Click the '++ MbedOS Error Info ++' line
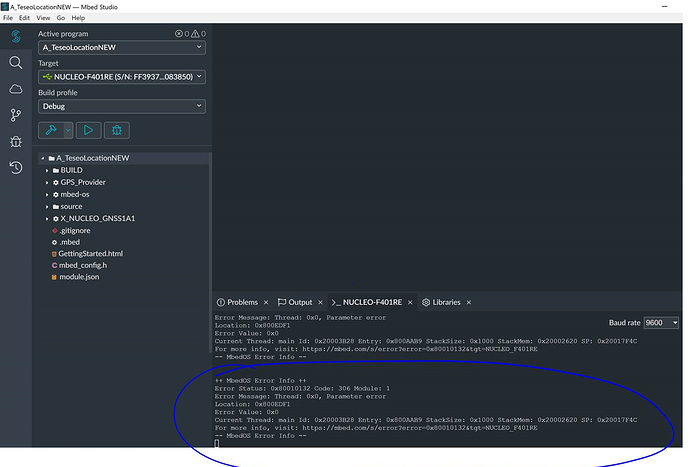The image size is (690, 467). 261,381
